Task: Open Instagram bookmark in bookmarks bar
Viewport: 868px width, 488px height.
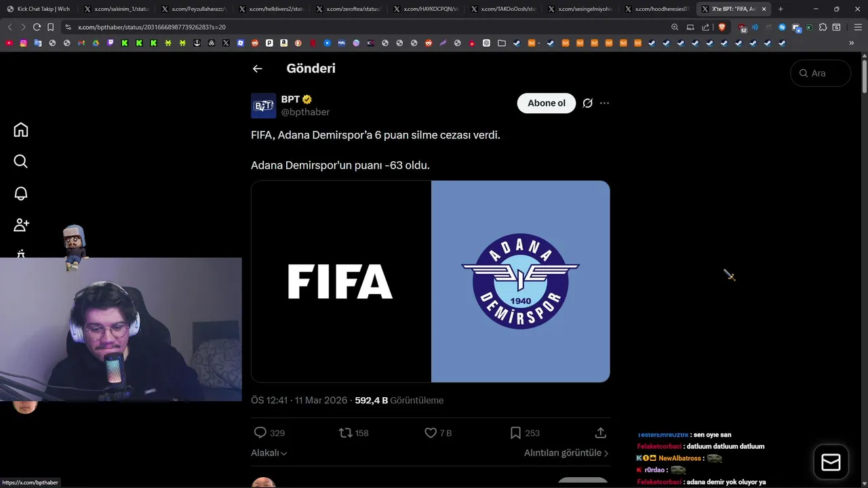Action: coord(23,43)
